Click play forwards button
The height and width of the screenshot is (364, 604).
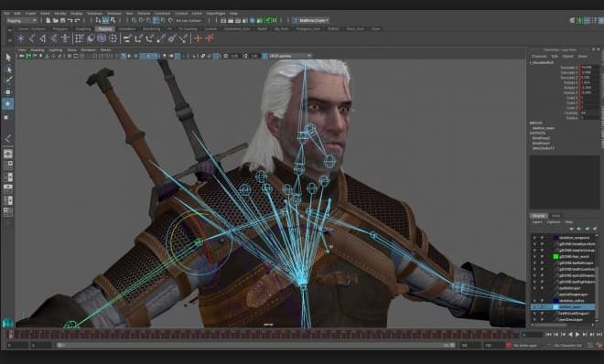tap(577, 335)
